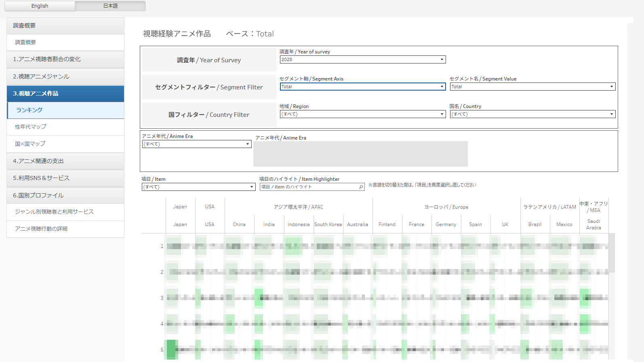Open the Year of survey dropdown
The height and width of the screenshot is (362, 644).
[x=363, y=59]
